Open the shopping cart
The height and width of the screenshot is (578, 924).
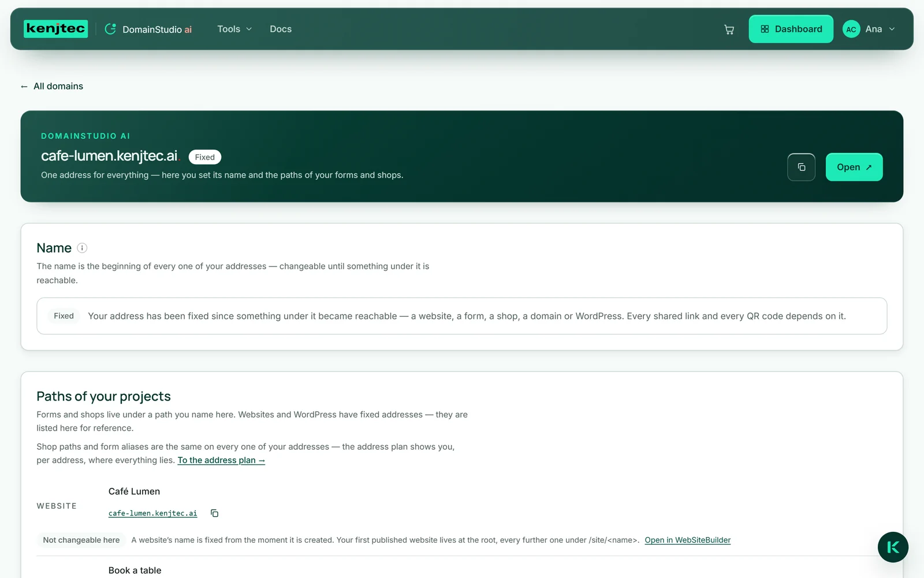pos(729,29)
